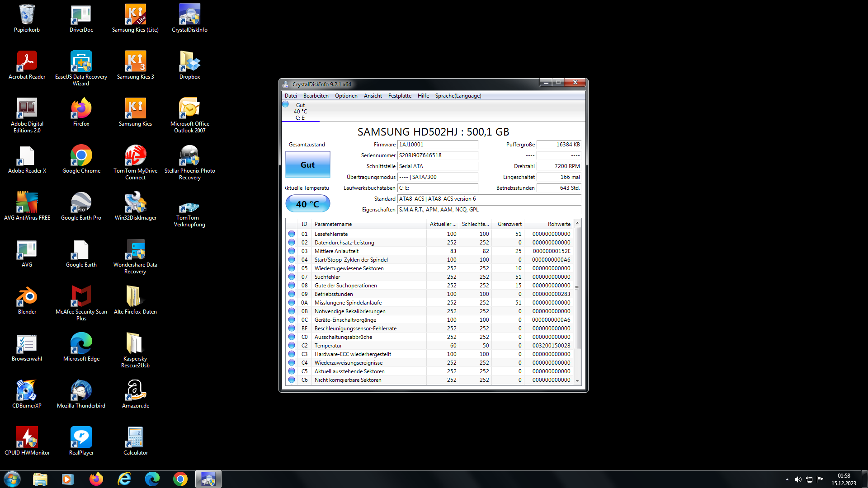This screenshot has height=488, width=868.
Task: Open the Optionen menu
Action: [346, 96]
